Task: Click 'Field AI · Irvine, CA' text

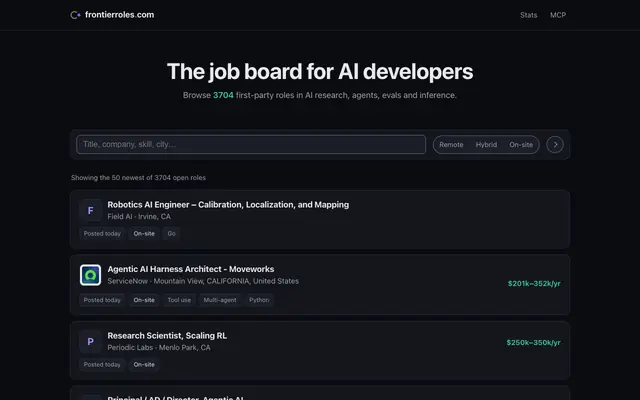Action: (139, 216)
